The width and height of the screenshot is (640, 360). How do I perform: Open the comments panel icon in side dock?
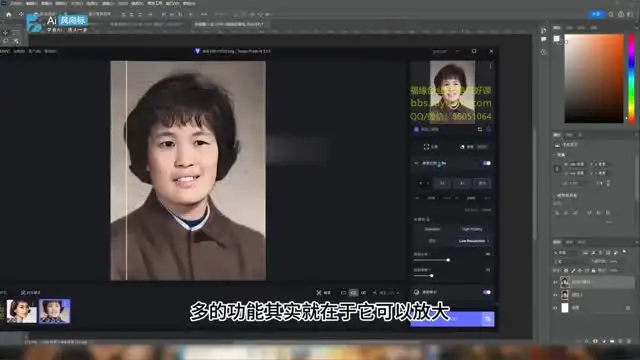point(543,39)
